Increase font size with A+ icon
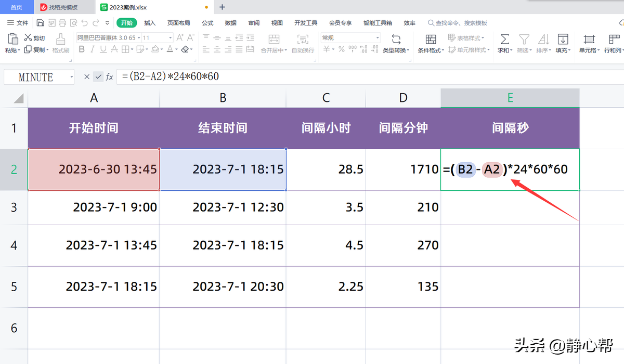 click(180, 37)
